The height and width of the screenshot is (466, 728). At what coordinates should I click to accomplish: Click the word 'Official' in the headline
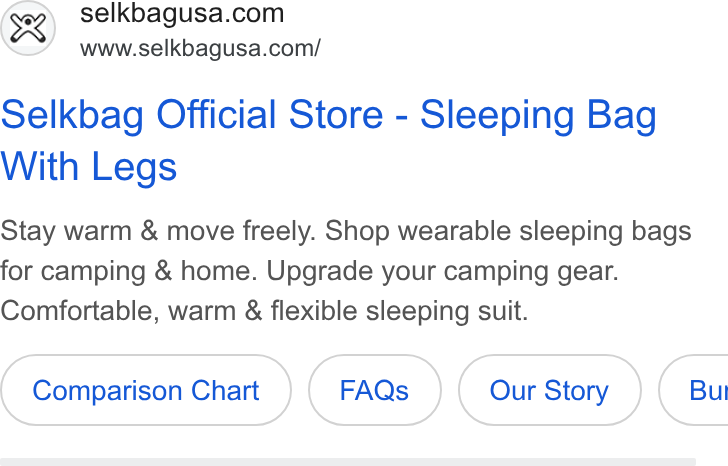tap(216, 114)
